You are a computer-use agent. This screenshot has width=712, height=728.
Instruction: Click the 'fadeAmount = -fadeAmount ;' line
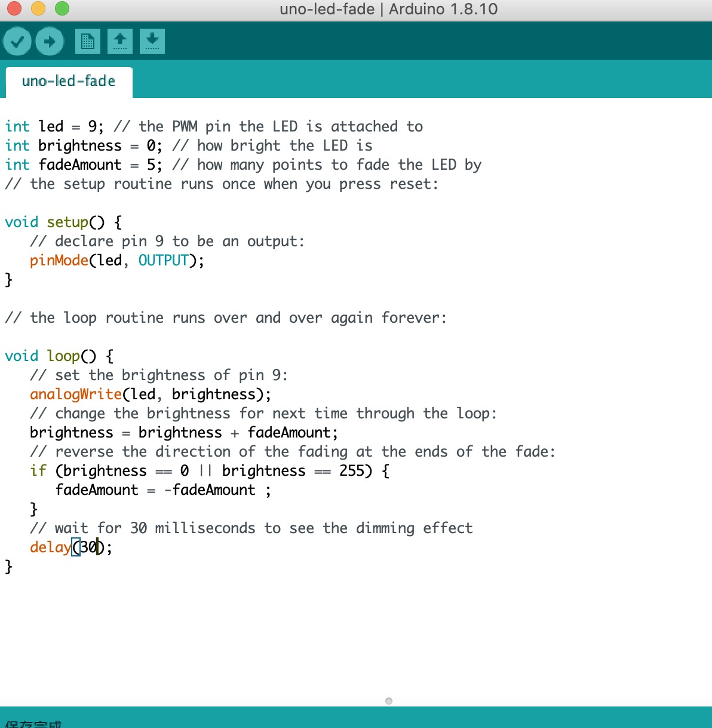pos(163,490)
